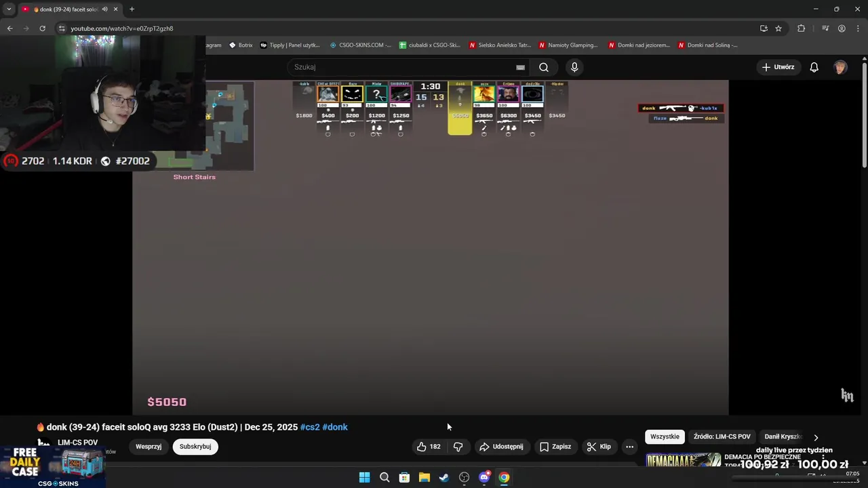The height and width of the screenshot is (488, 868).
Task: Open Windows Start menu
Action: point(364,477)
